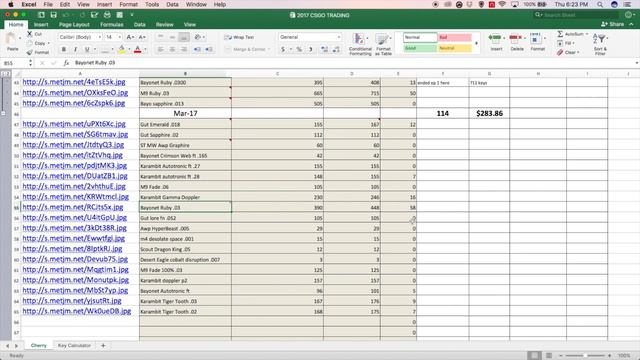Click the Save icon in title bar
This screenshot has width=640, height=360.
53,15
